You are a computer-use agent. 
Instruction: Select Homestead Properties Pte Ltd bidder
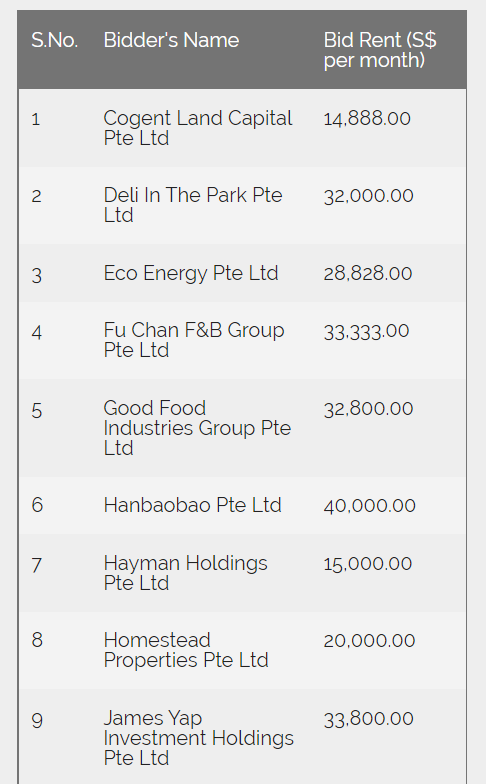coord(186,650)
